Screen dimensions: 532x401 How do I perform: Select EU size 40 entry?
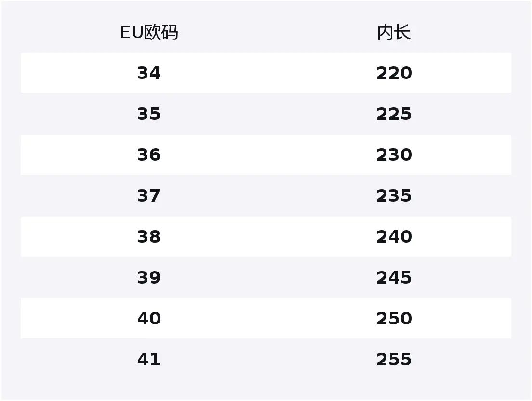[149, 319]
